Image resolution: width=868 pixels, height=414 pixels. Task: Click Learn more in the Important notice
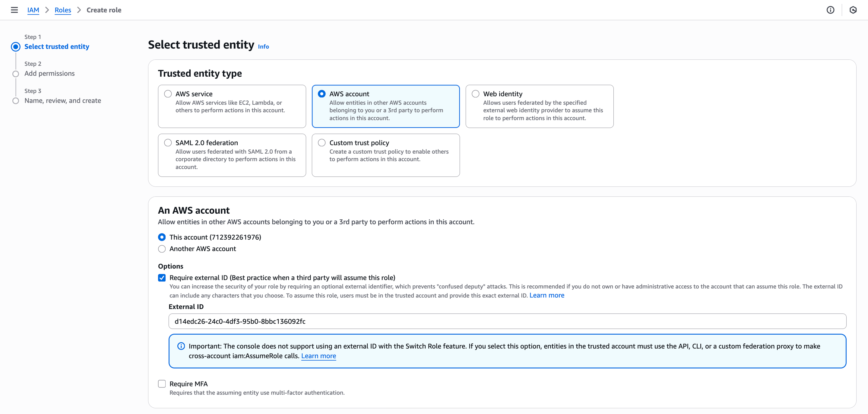click(x=318, y=356)
